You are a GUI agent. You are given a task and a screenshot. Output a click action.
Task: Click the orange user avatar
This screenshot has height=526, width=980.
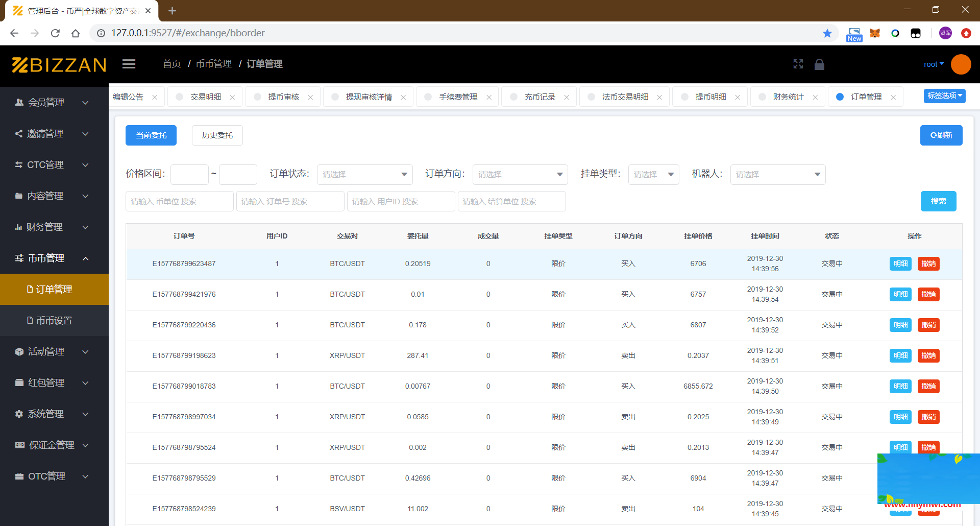tap(961, 64)
